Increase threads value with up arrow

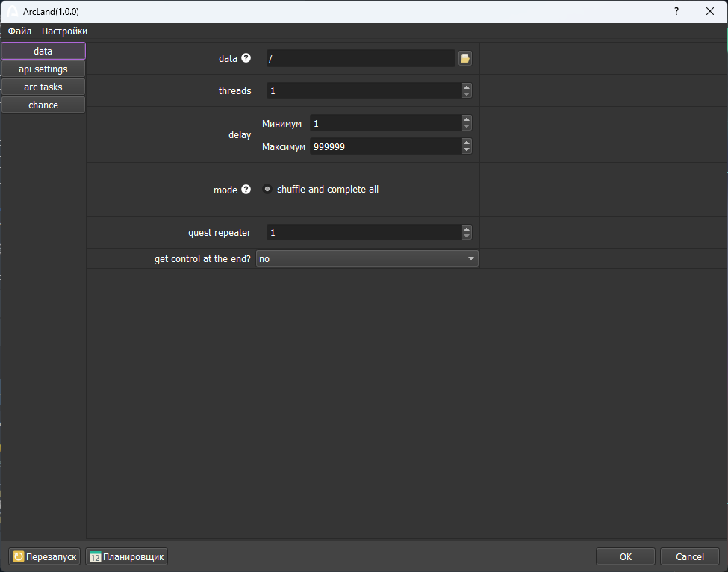point(467,87)
